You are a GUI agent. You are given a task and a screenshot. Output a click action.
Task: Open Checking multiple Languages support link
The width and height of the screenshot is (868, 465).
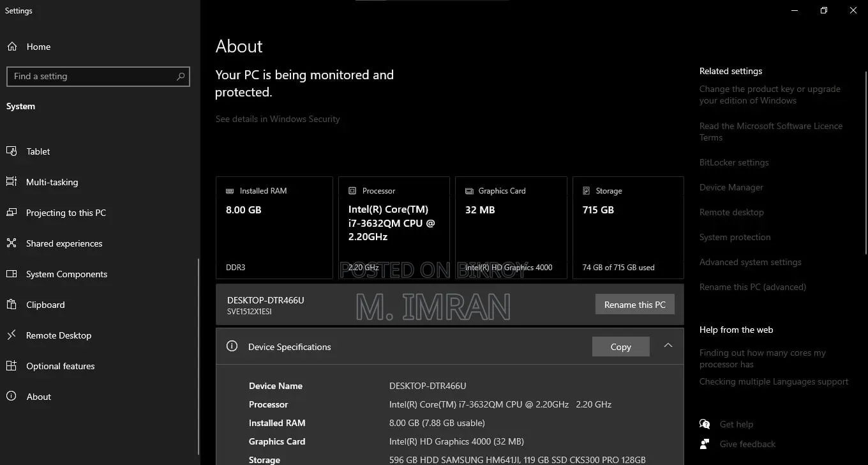pyautogui.click(x=774, y=381)
